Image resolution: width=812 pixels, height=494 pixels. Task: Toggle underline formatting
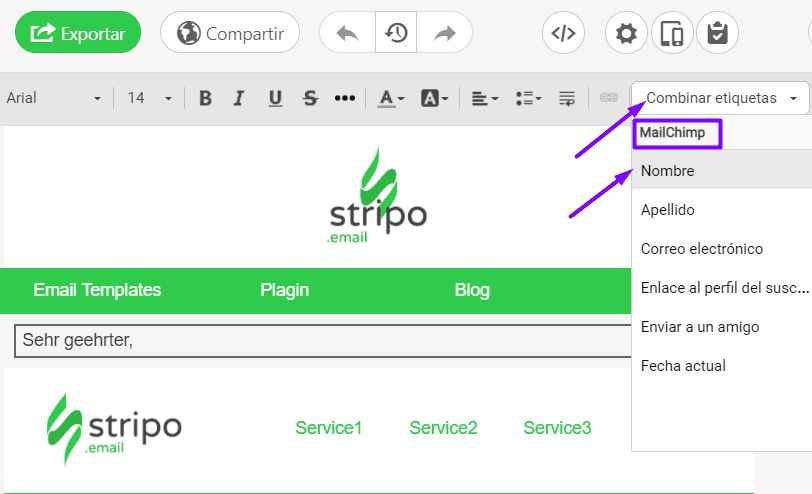click(275, 98)
